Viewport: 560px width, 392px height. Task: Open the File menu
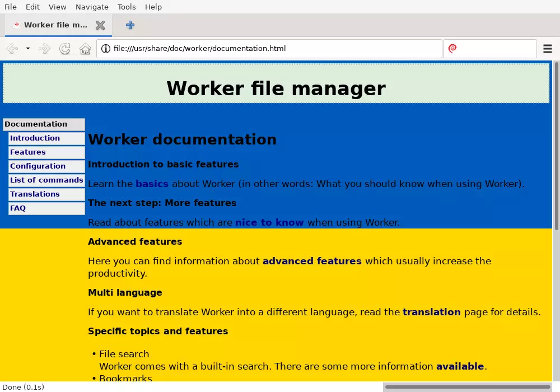pos(11,7)
